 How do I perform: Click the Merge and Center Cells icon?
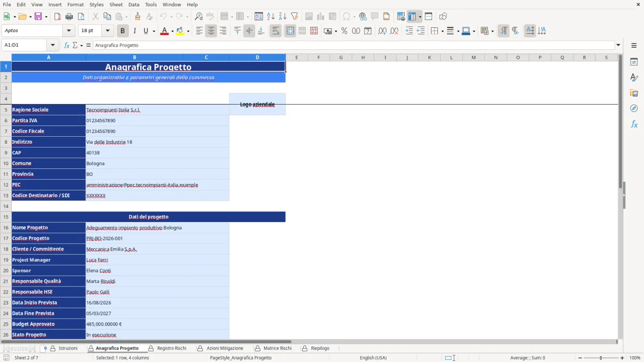(290, 31)
